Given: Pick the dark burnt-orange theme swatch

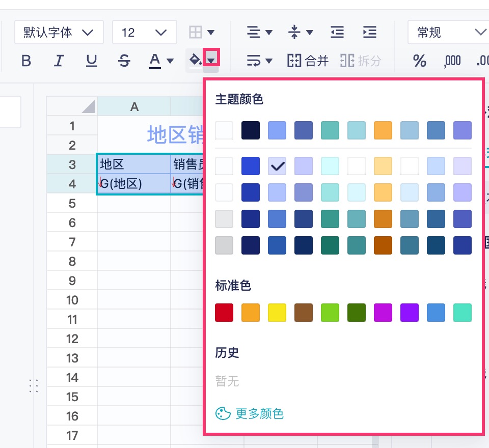Looking at the screenshot, I should [x=383, y=245].
